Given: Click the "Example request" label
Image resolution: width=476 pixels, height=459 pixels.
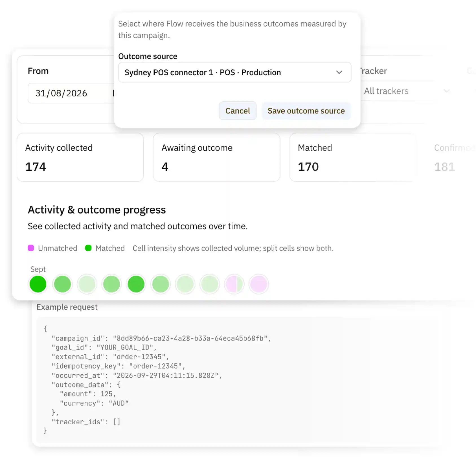Looking at the screenshot, I should [x=67, y=307].
